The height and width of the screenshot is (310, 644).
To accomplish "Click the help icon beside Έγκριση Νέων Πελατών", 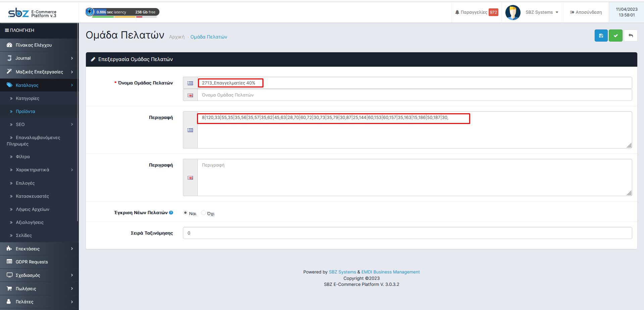I will point(171,212).
